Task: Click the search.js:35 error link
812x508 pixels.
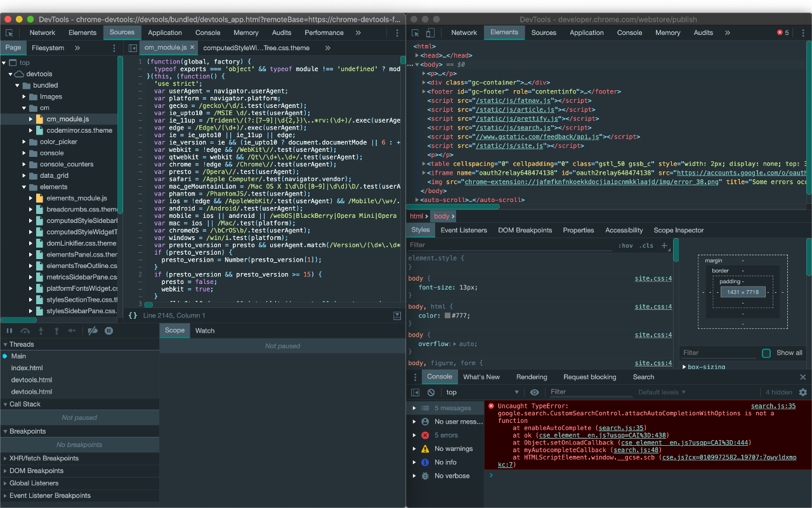Action: click(773, 406)
